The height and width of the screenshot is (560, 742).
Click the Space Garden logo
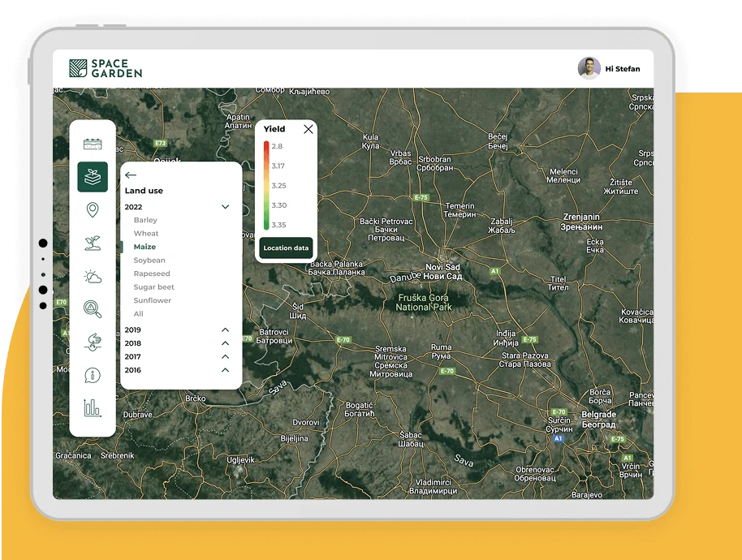(x=106, y=69)
